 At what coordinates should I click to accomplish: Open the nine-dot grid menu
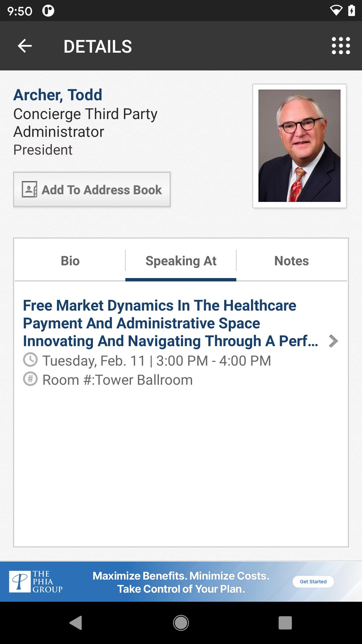pos(341,46)
